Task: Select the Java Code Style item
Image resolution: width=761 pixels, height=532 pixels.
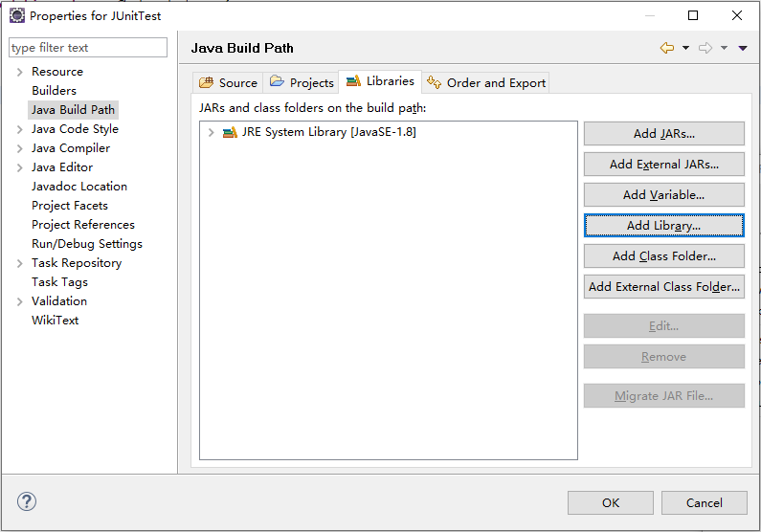Action: tap(75, 129)
